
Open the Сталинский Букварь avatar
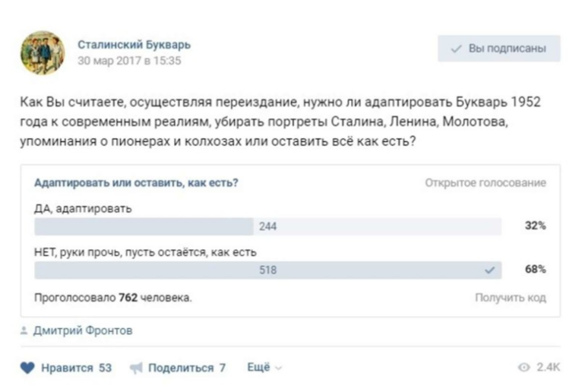click(x=43, y=52)
